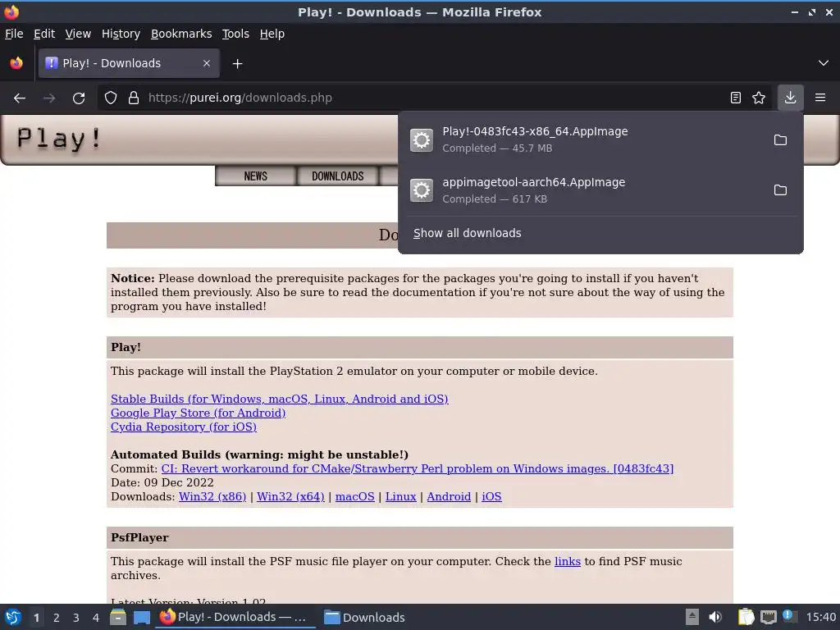The height and width of the screenshot is (630, 840).
Task: Open the Tools menu
Action: click(x=235, y=34)
